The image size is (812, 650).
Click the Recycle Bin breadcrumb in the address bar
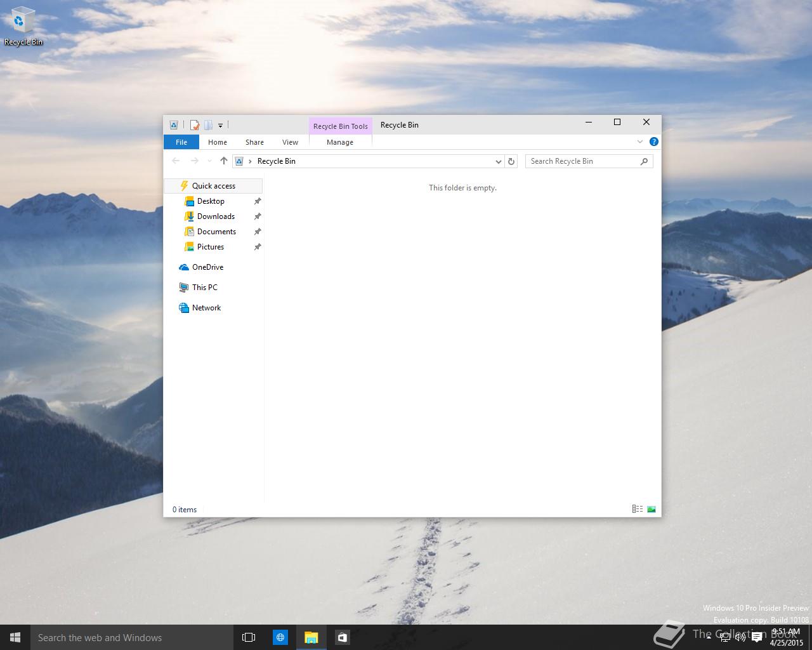[x=277, y=161]
